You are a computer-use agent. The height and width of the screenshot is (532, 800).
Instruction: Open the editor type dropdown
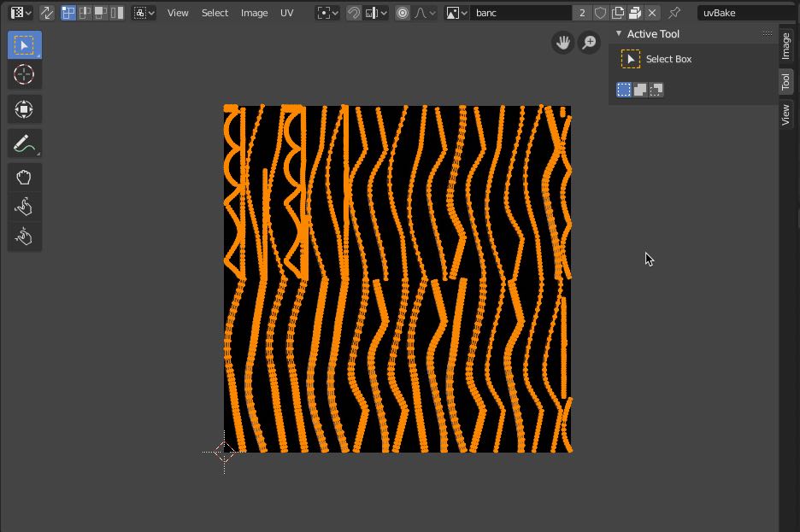point(21,13)
